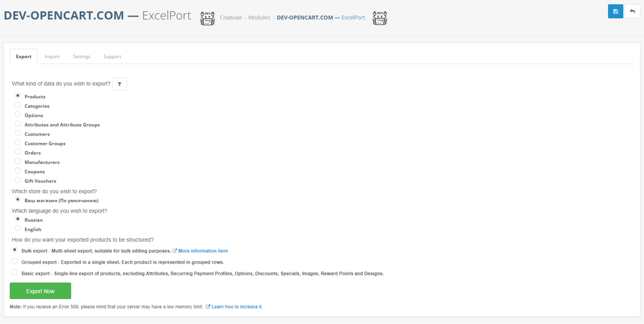644x324 pixels.
Task: Select the Coupons radio button
Action: click(18, 171)
